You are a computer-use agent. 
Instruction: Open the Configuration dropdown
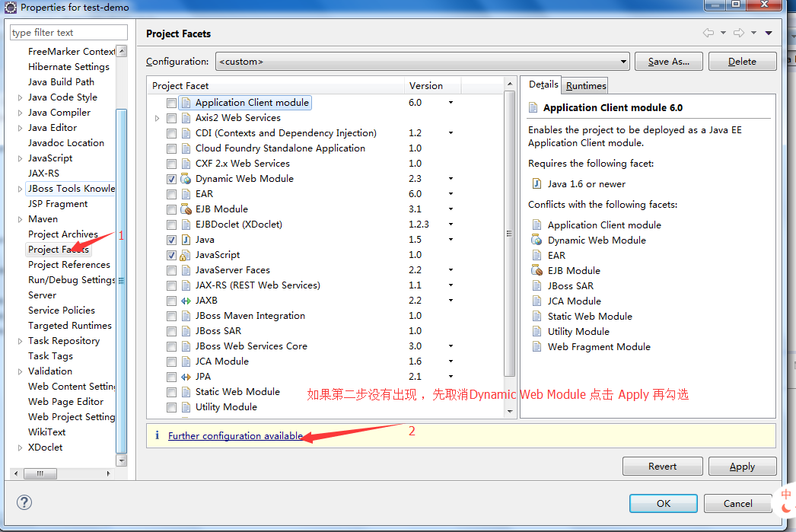click(623, 62)
